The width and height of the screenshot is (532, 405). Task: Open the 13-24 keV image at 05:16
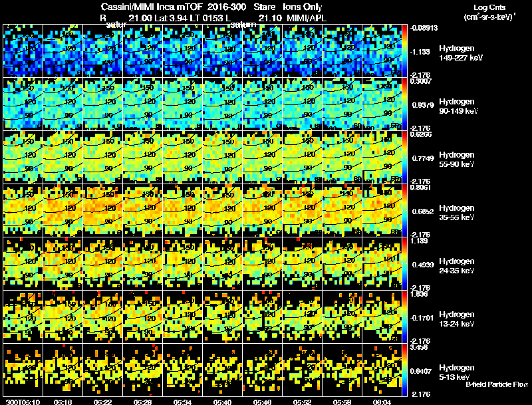[x=63, y=317]
